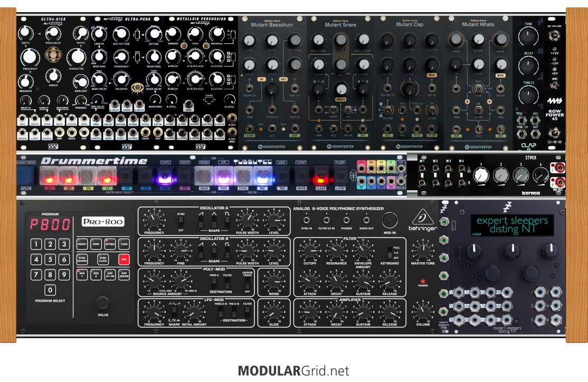Image resolution: width=588 pixels, height=382 pixels.
Task: Toggle Oscillator B triangle shape switch
Action: point(214,252)
